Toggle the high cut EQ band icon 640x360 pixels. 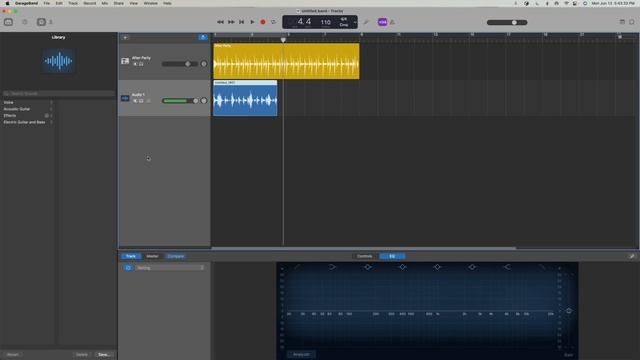click(542, 267)
